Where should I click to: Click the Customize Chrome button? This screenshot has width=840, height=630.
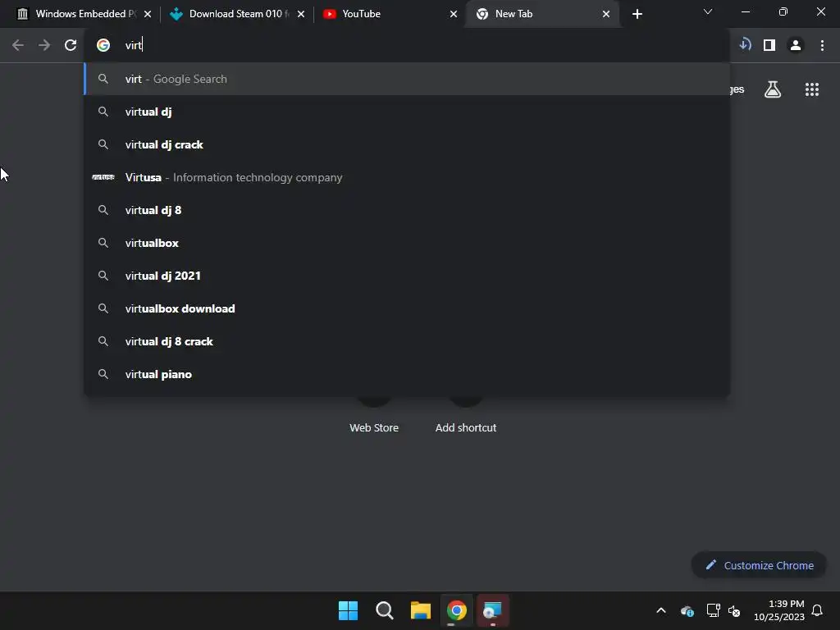[759, 565]
